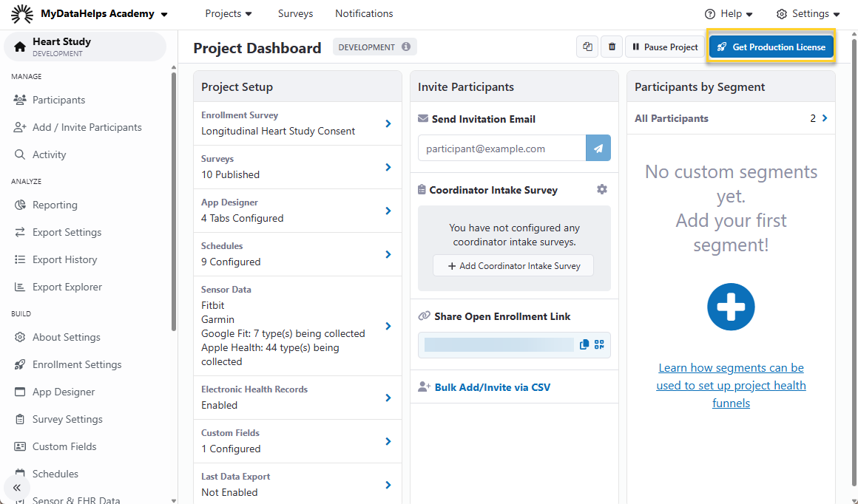
Task: Go to Surveys in top navigation
Action: (295, 13)
